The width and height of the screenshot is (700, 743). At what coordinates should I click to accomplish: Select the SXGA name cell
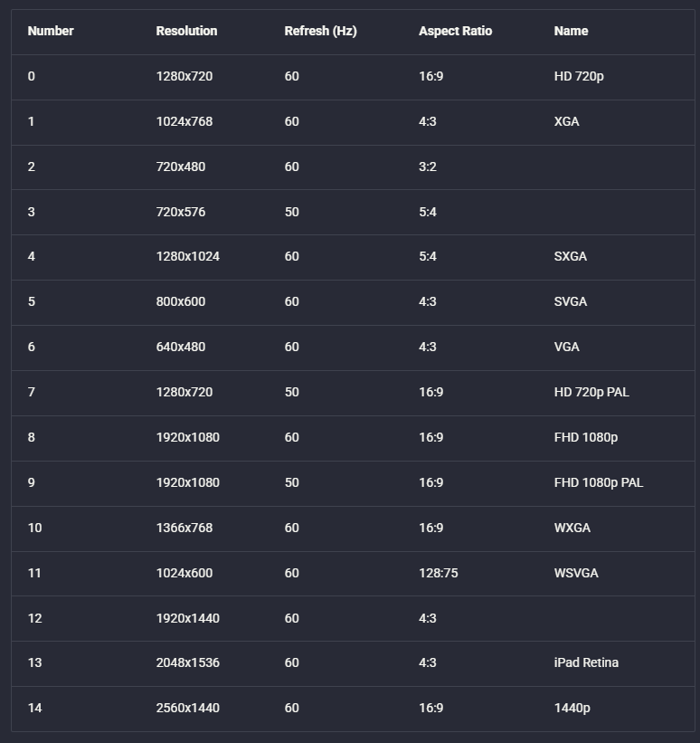[571, 256]
